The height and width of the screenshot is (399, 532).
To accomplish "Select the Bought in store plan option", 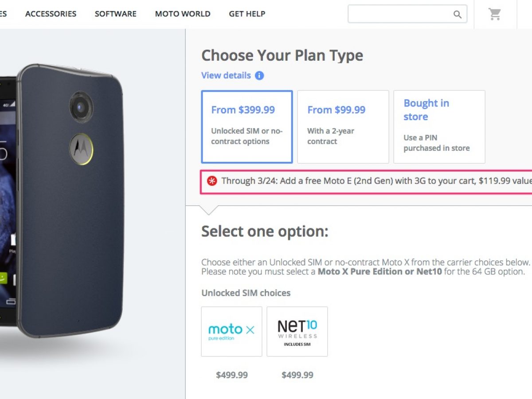I will click(x=439, y=127).
